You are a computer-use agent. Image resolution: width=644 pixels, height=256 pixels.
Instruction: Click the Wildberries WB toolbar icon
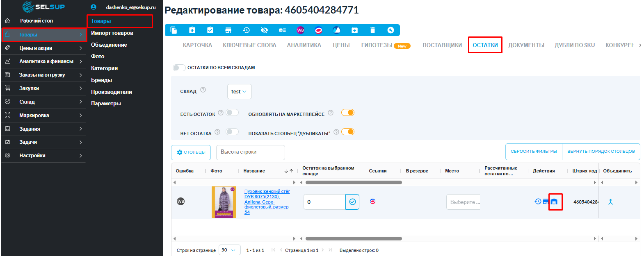300,30
